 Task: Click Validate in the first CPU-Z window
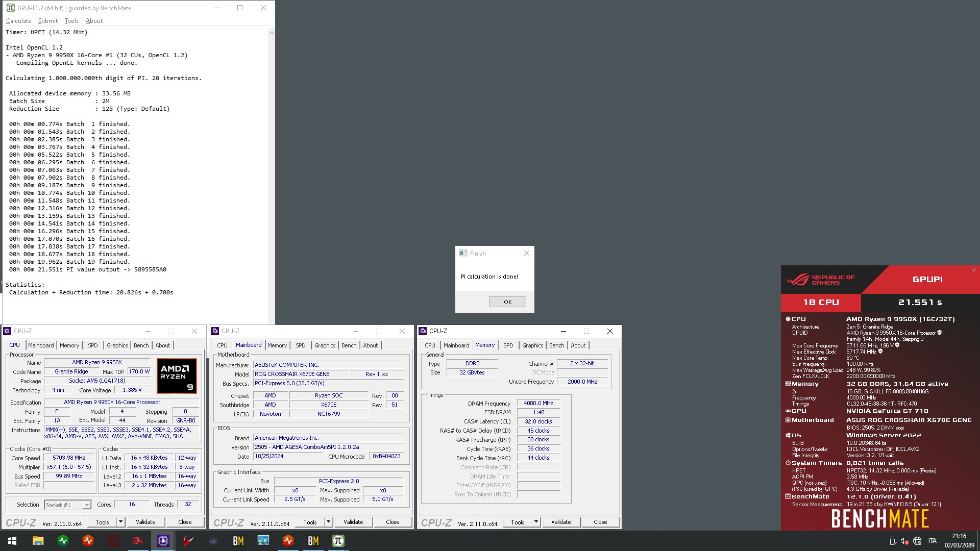(x=145, y=522)
